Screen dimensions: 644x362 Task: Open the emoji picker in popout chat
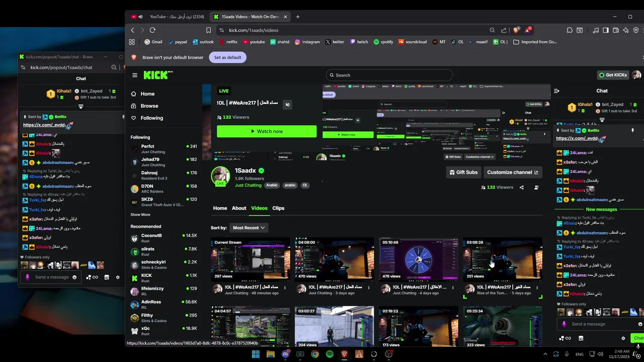tap(74, 277)
